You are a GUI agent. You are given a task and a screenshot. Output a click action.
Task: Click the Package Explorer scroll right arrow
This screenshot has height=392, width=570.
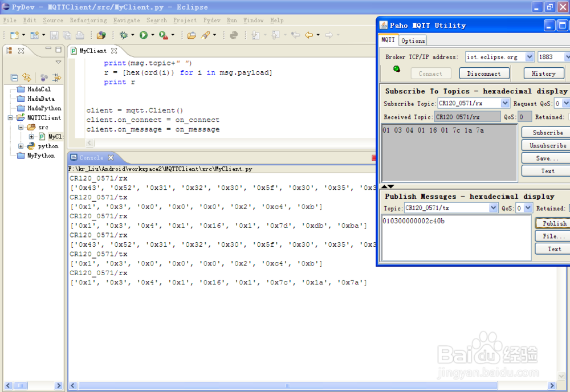pos(59,386)
